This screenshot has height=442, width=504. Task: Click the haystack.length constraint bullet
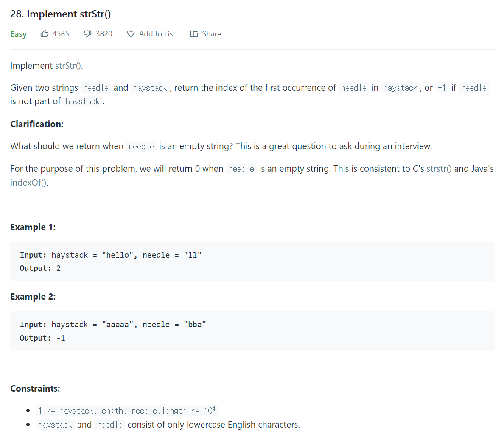[126, 410]
